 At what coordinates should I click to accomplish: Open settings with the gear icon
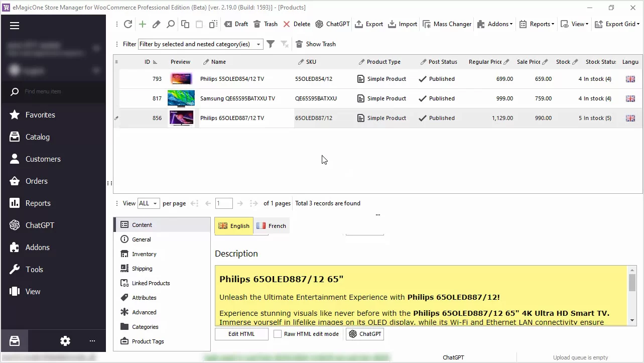[x=65, y=341]
